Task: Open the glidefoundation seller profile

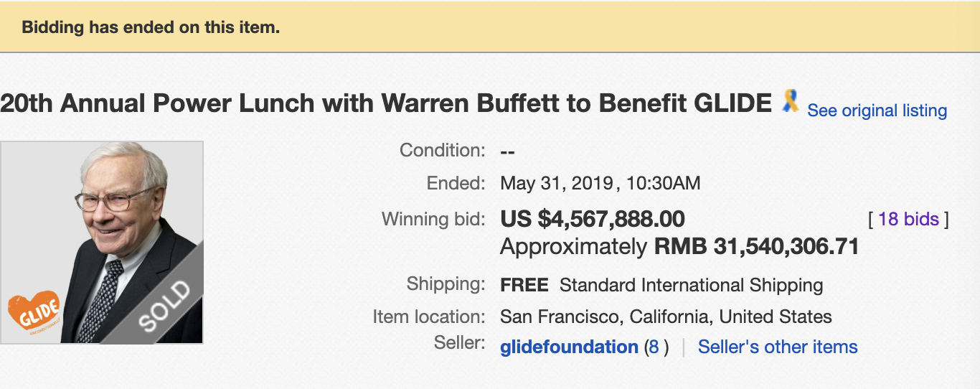Action: coord(569,347)
